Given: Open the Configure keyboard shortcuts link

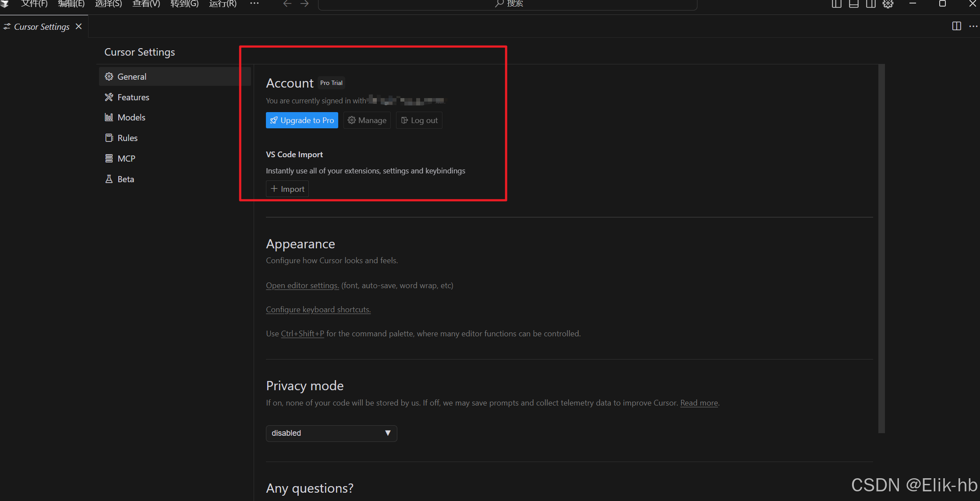Looking at the screenshot, I should click(318, 310).
